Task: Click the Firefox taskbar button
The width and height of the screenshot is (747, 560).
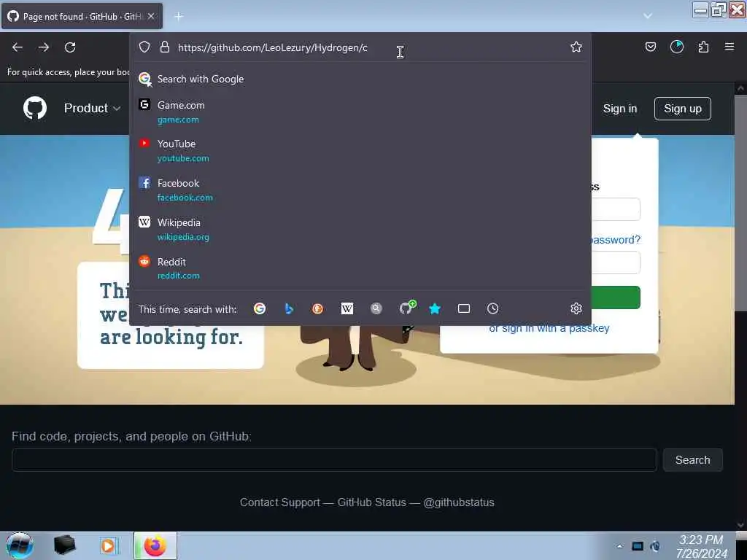Action: tap(155, 545)
